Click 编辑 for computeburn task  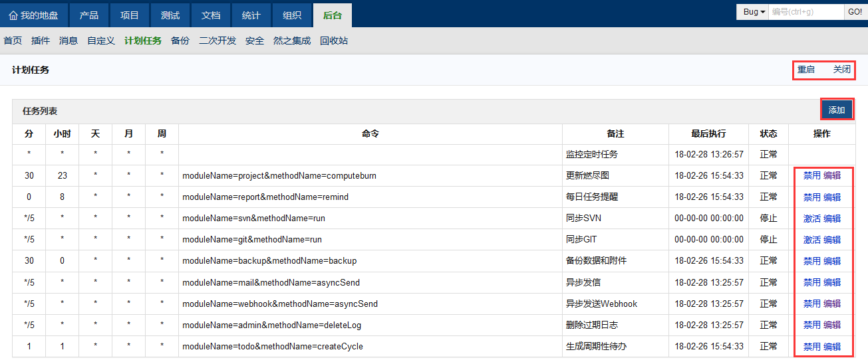[832, 176]
